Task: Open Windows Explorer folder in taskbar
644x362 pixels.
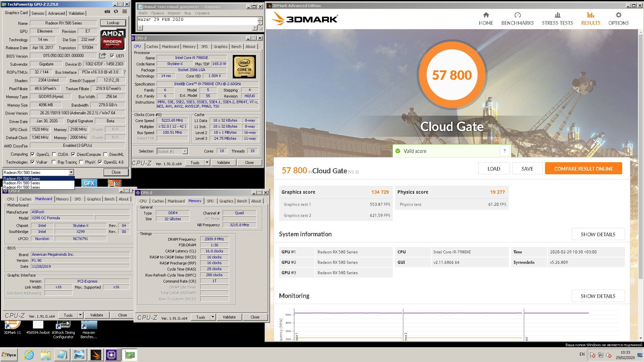Action: (x=46, y=355)
